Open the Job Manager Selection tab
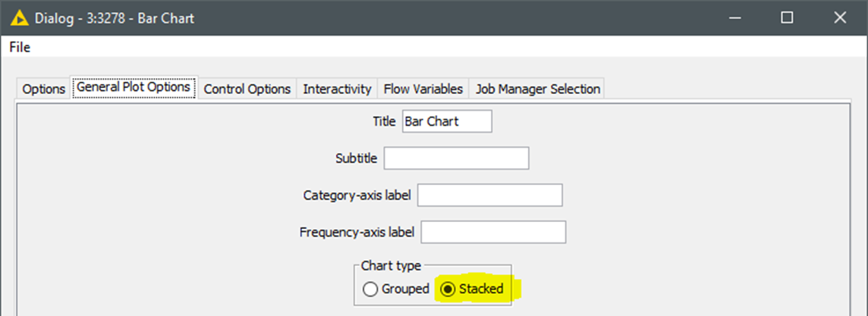 pyautogui.click(x=537, y=89)
